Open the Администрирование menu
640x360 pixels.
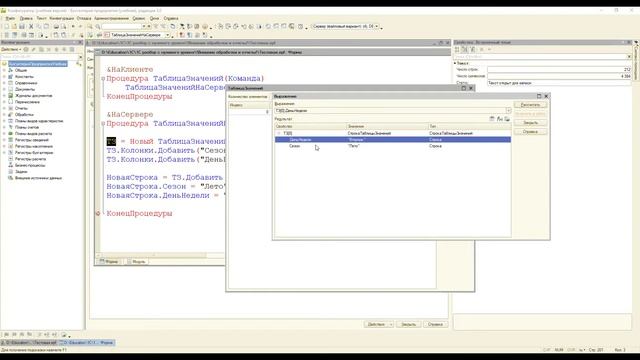(x=111, y=18)
